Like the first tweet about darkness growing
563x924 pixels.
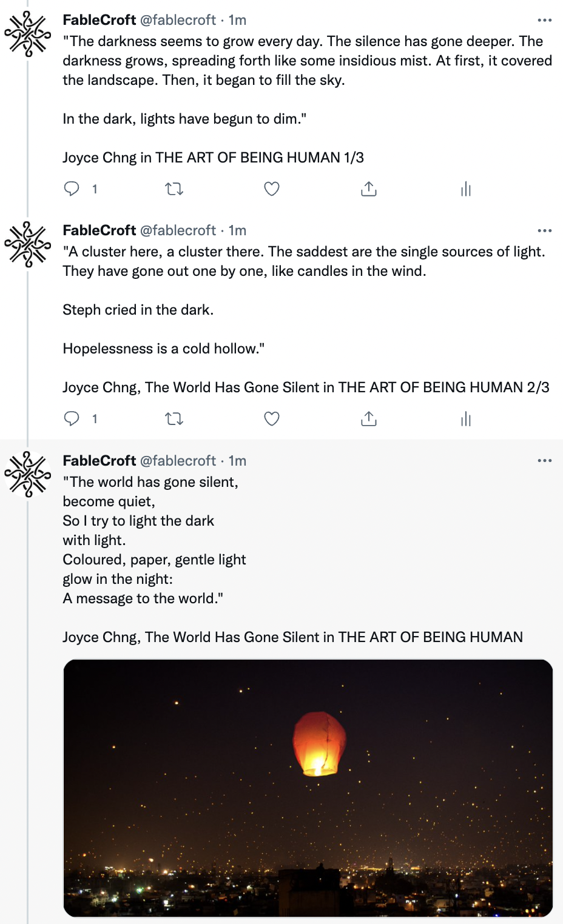[272, 189]
